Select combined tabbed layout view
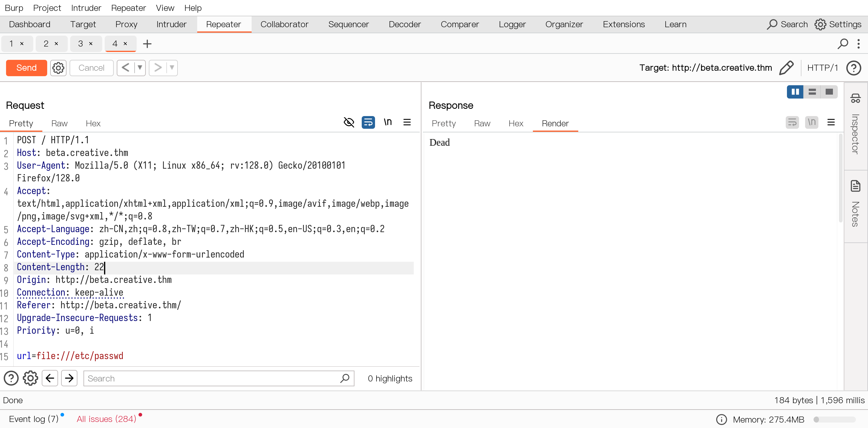The image size is (868, 428). click(x=829, y=92)
